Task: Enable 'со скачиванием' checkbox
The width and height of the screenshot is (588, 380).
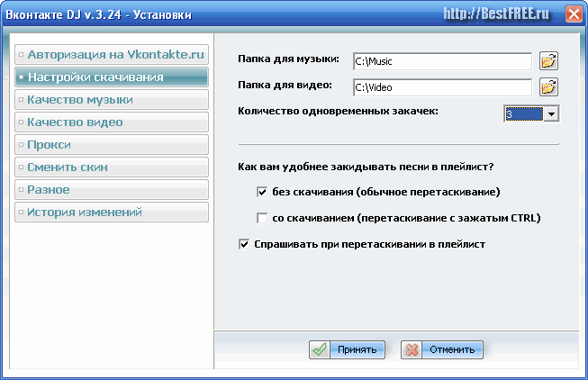Action: 262,218
